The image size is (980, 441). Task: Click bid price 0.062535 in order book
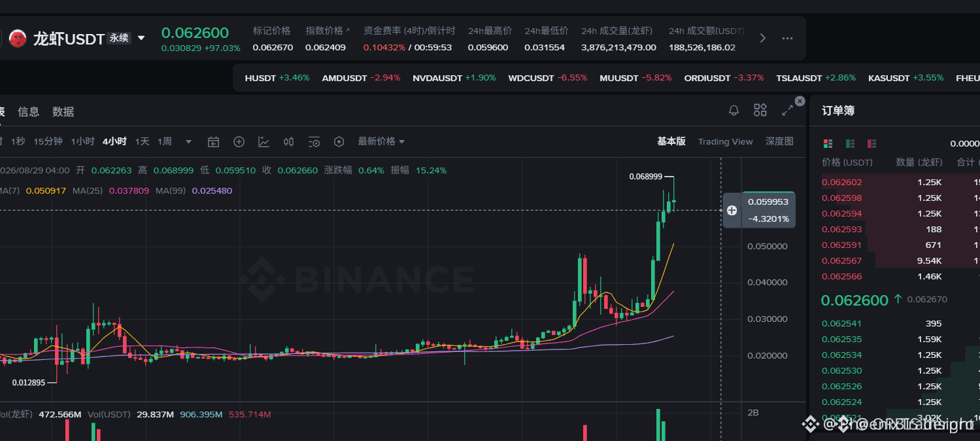pyautogui.click(x=841, y=340)
